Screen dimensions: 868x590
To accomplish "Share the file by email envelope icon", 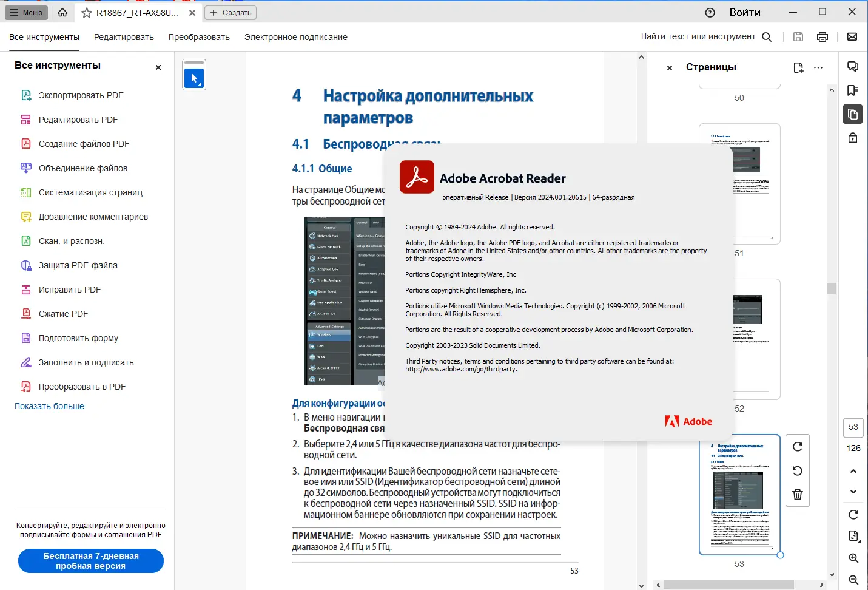I will click(852, 37).
